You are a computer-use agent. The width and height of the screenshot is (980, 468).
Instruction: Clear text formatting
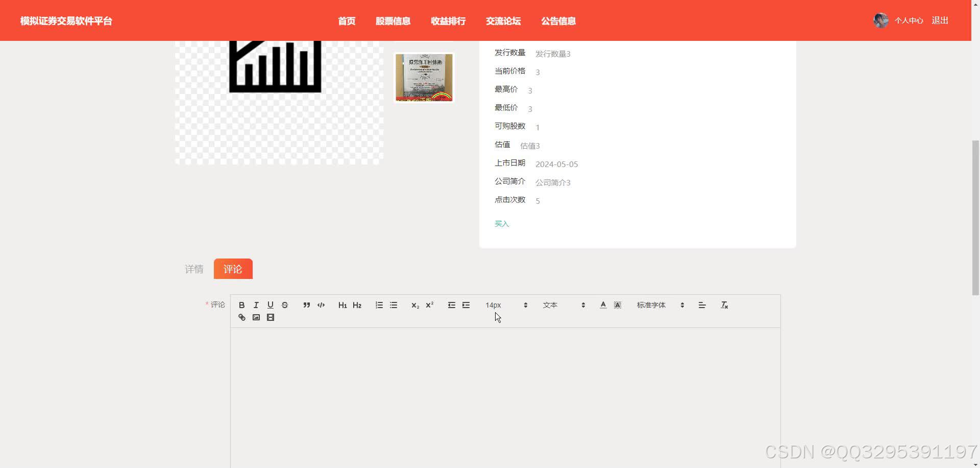click(724, 305)
